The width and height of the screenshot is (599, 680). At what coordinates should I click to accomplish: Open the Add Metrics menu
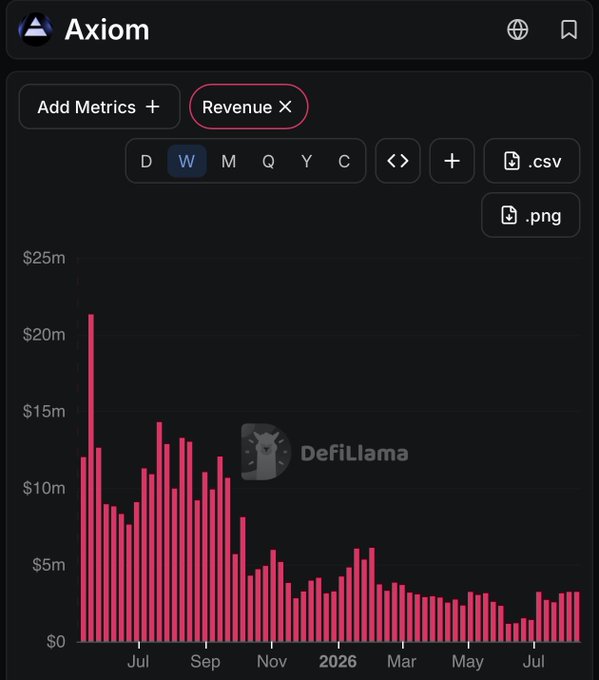coord(99,107)
